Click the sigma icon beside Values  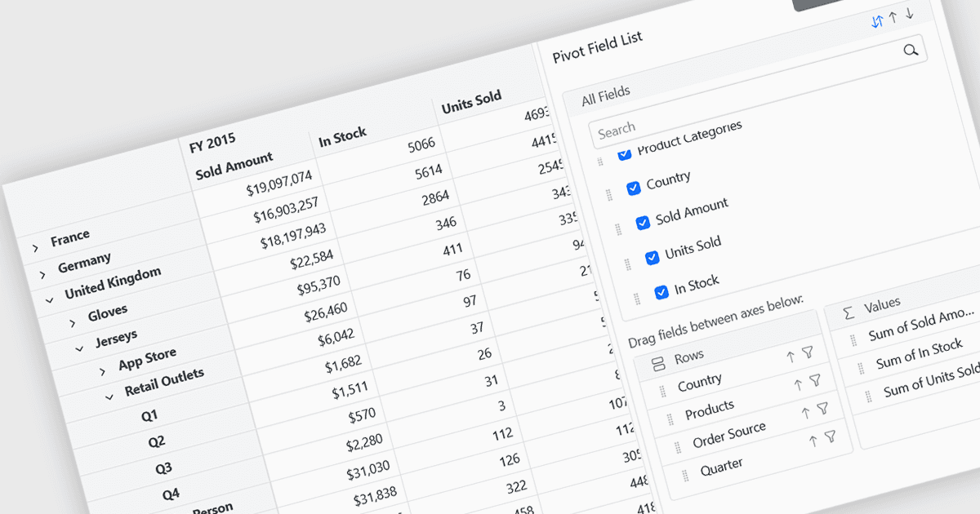pos(848,312)
